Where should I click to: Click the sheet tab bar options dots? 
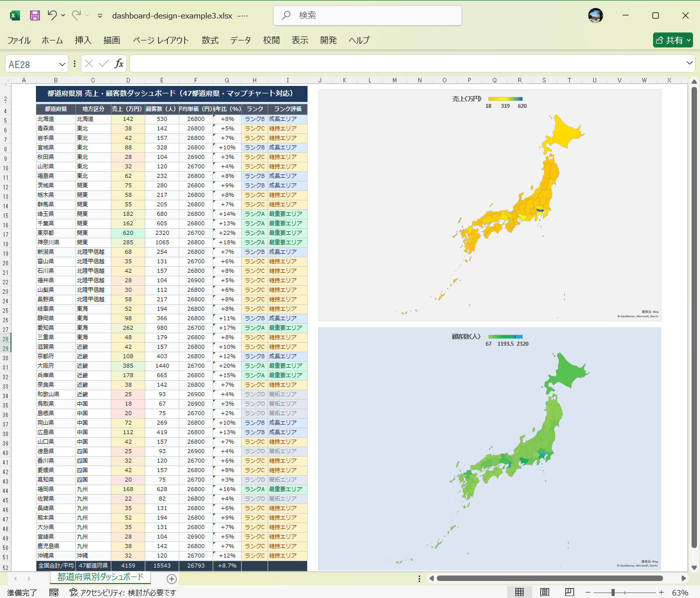pyautogui.click(x=419, y=579)
